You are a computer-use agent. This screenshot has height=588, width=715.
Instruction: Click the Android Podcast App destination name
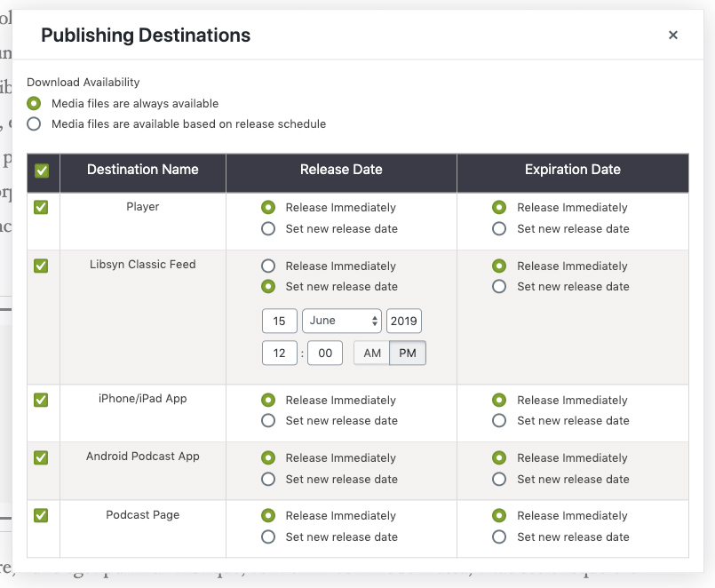pyautogui.click(x=143, y=457)
